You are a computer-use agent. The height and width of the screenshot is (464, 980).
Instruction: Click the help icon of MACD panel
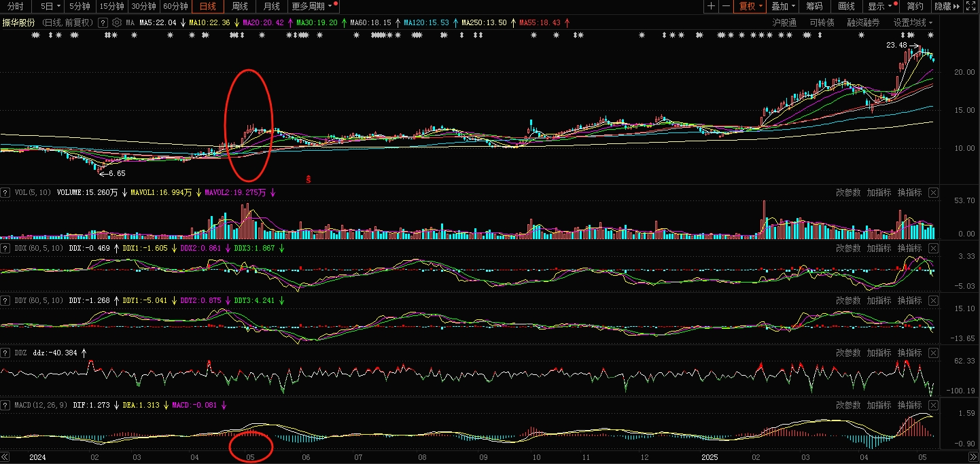tap(6, 406)
